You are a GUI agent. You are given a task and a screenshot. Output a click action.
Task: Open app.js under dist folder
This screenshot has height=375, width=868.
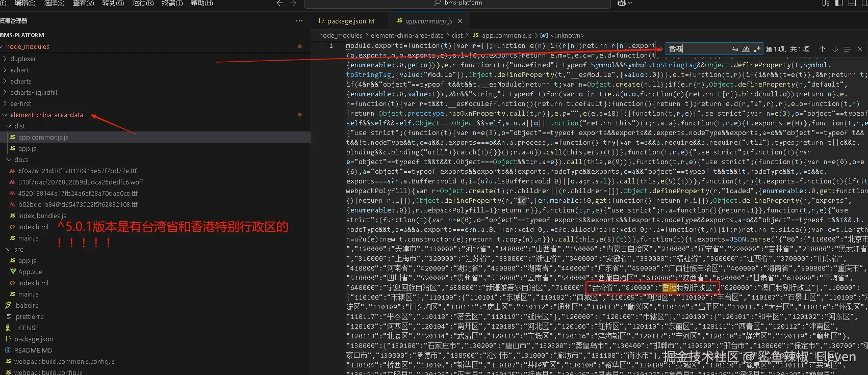[x=155, y=148]
